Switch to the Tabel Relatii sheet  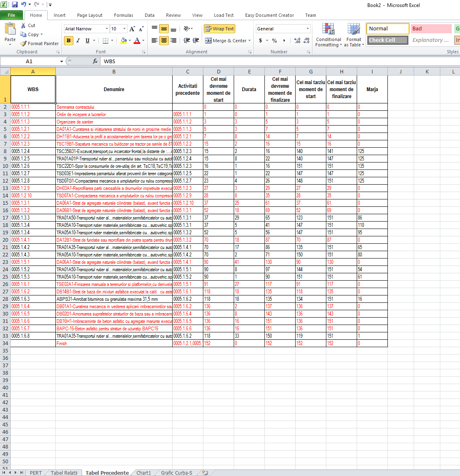pos(64,473)
